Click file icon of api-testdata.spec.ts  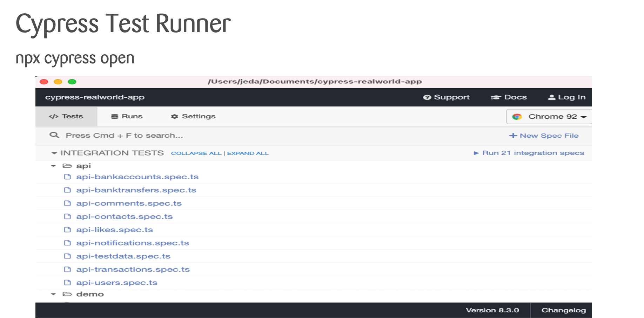(x=67, y=256)
